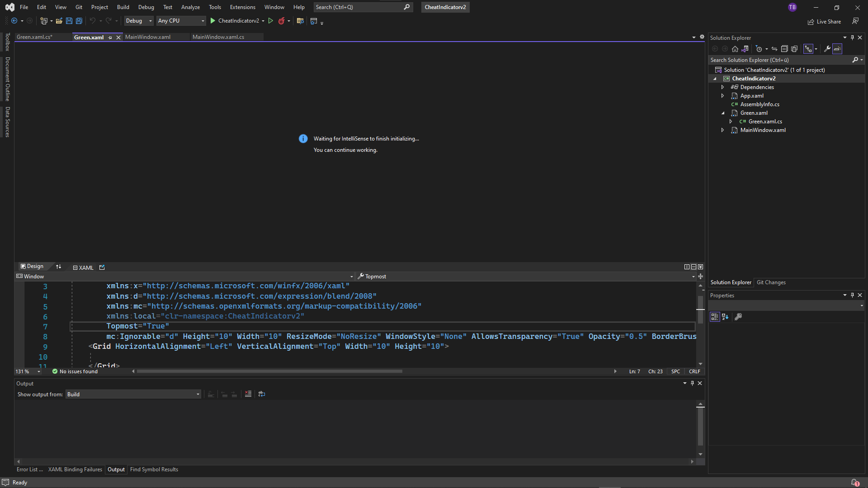Open the Debug configuration dropdown
This screenshot has width=868, height=488.
click(139, 21)
